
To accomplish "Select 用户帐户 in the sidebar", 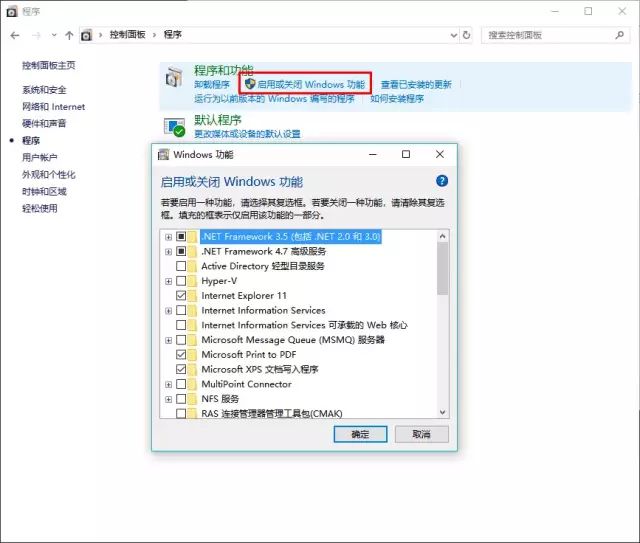I will 40,158.
